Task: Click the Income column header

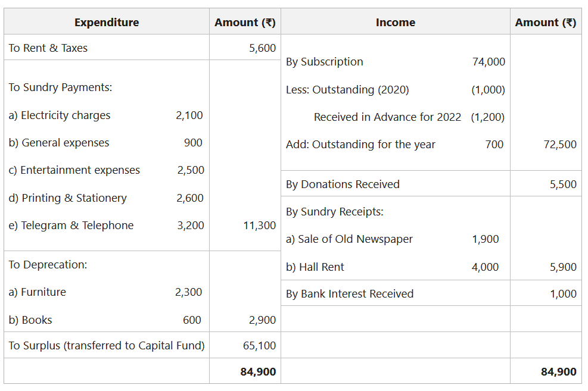Action: click(395, 23)
